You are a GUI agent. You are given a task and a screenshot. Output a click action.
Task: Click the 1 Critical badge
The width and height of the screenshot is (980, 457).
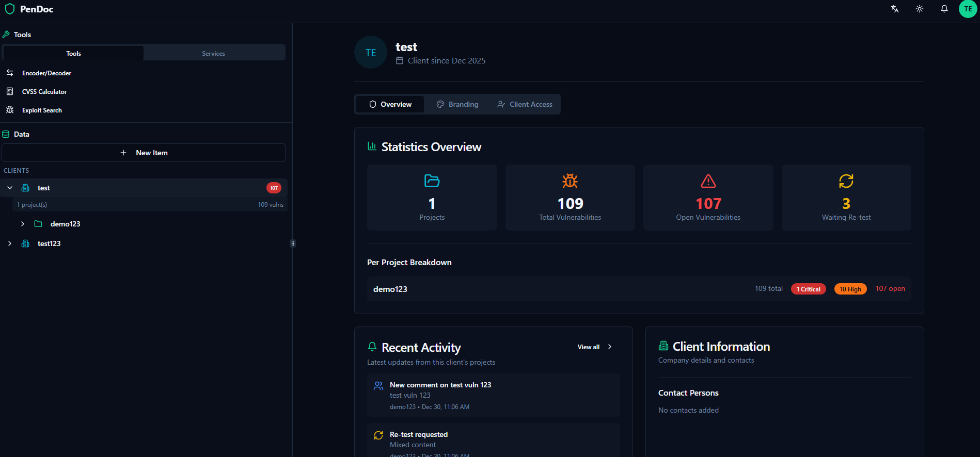(808, 289)
